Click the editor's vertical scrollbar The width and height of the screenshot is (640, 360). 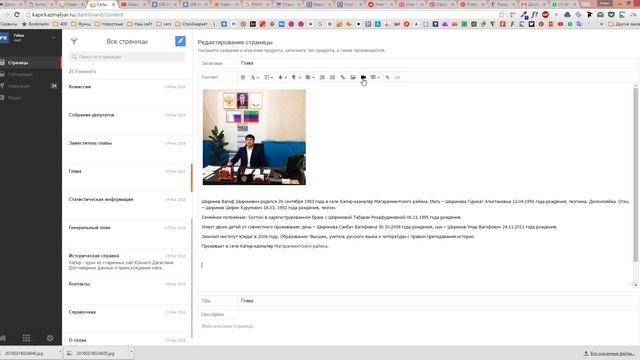tap(635, 176)
